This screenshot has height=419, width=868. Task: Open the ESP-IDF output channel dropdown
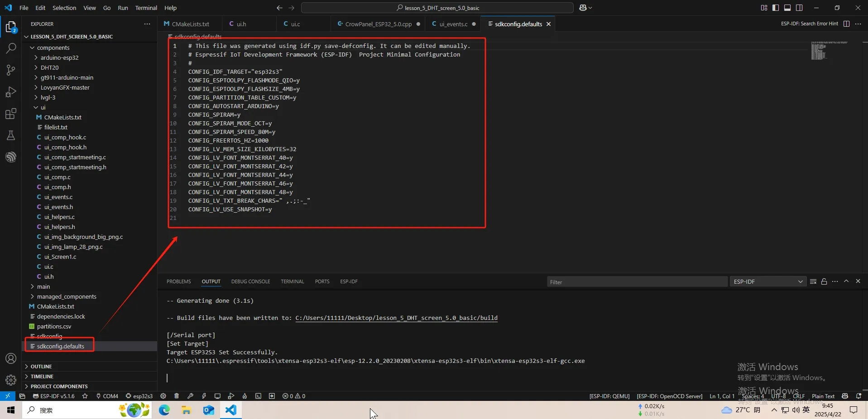(x=768, y=281)
